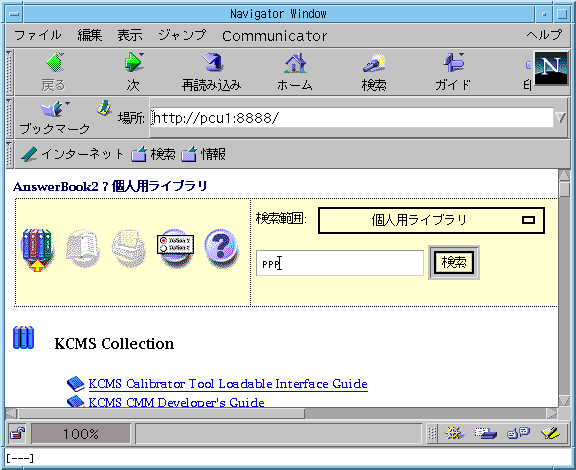Open the 編集 menu
The image size is (576, 470).
click(x=90, y=36)
